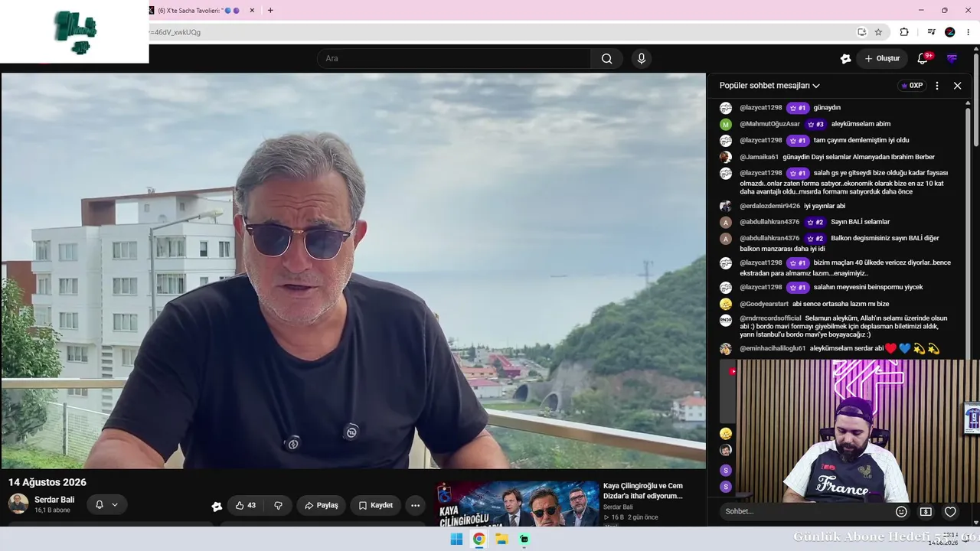980x551 pixels.
Task: Close the X'te Sacha Tavolieri browser tab
Action: tap(252, 11)
